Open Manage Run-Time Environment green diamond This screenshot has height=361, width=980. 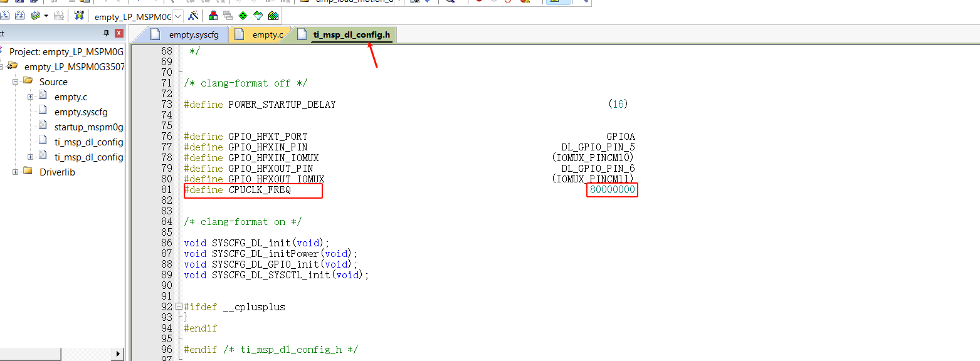pos(243,15)
